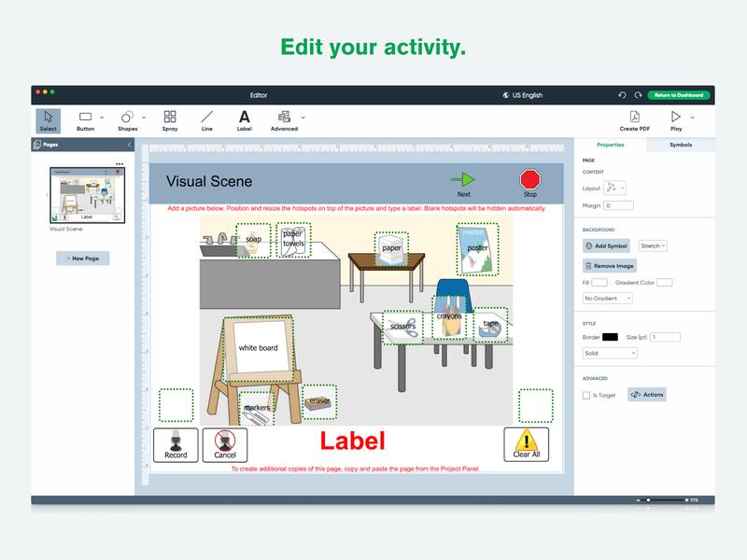Click Add Symbol button
Viewport: 747px width, 560px height.
point(606,246)
